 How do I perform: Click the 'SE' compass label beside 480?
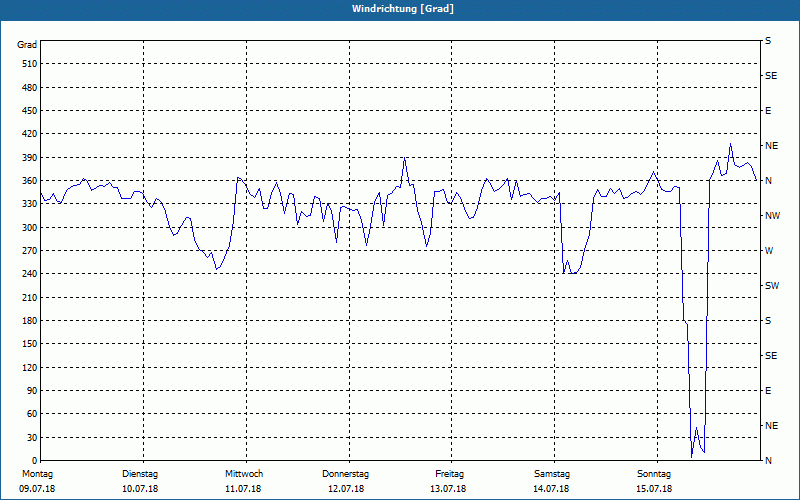pyautogui.click(x=771, y=76)
